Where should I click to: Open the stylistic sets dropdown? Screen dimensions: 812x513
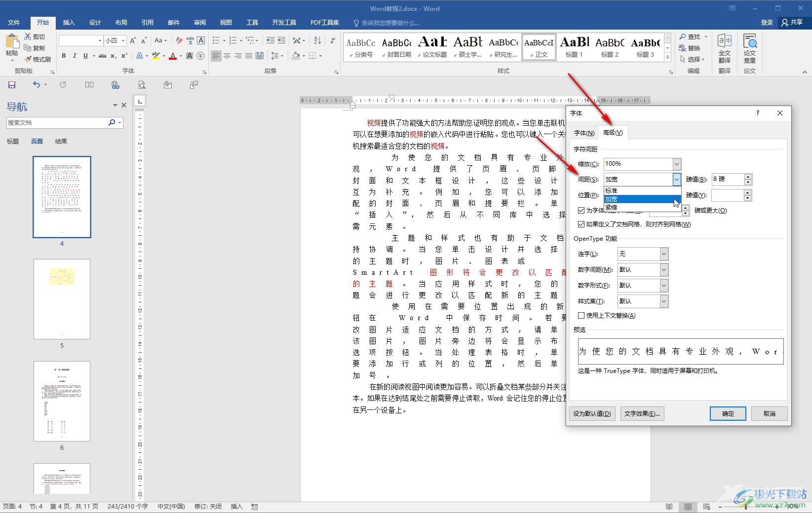[x=664, y=301]
